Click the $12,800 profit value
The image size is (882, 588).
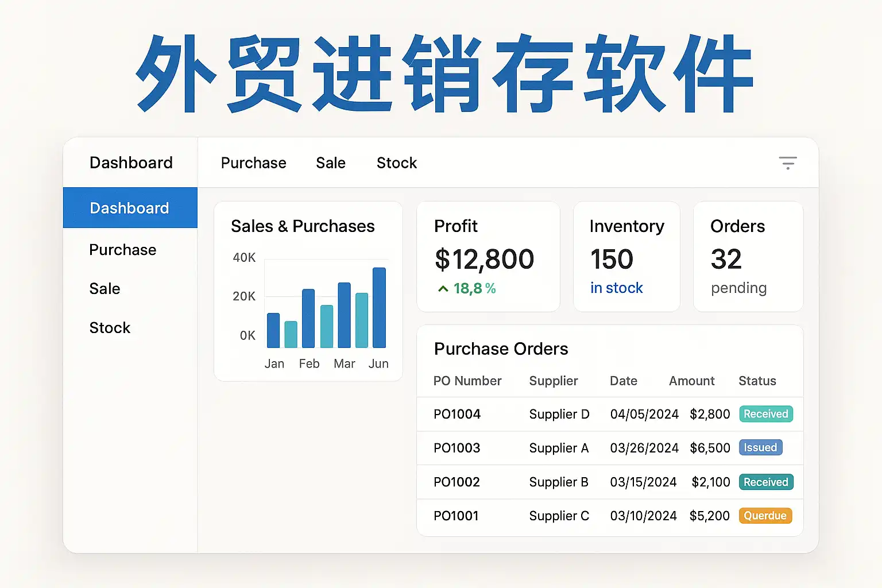tap(484, 260)
